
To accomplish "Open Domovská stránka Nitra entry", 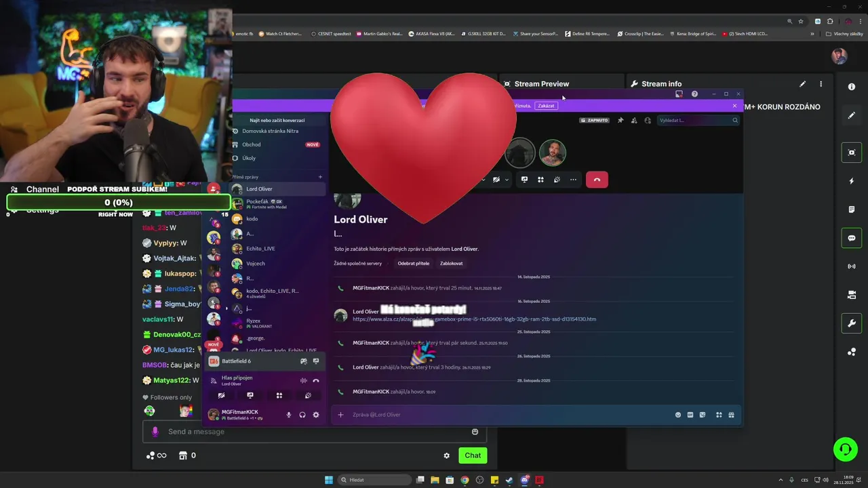I will pos(278,131).
